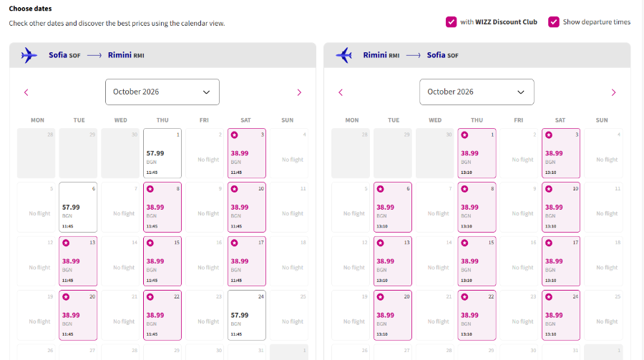Click discount star icon on outbound October 20
Viewport: 644px width, 360px height.
point(66,297)
